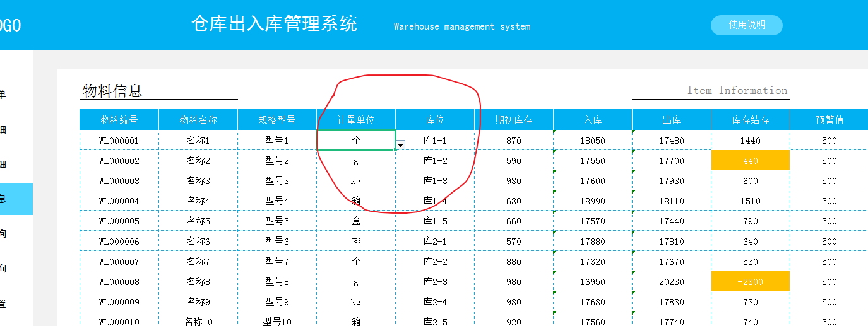Select the inbound value 16950
The width and height of the screenshot is (868, 326).
click(593, 282)
